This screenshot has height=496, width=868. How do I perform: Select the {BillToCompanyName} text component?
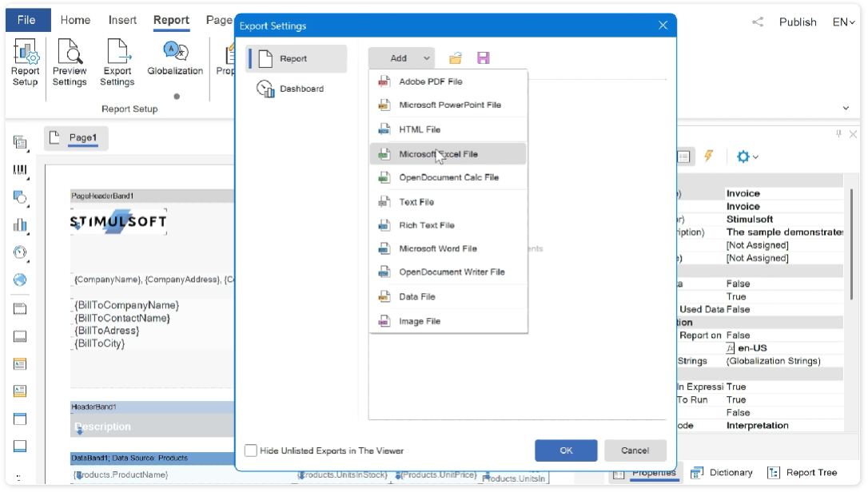(x=127, y=305)
